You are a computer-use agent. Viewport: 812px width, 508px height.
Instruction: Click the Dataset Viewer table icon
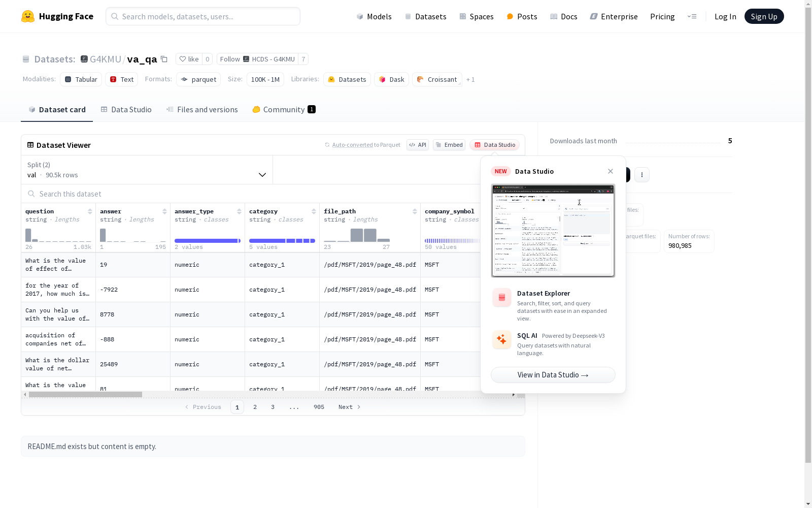(x=30, y=145)
